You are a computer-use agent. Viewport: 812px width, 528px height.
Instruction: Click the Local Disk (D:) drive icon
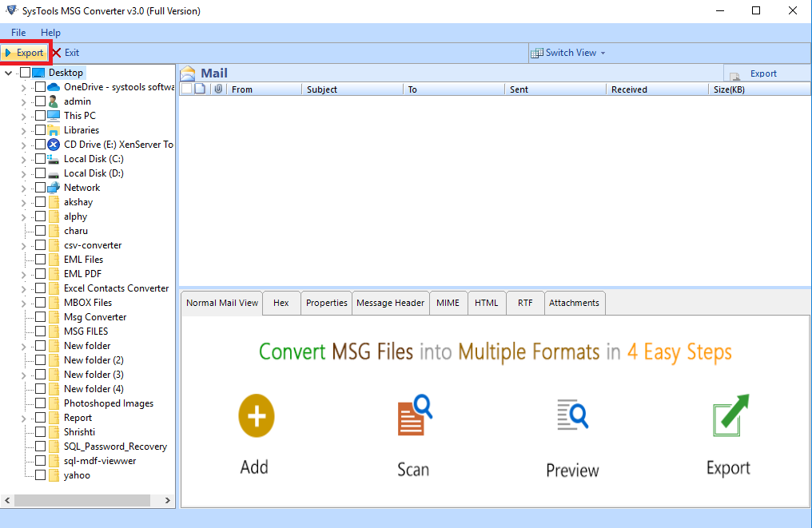click(54, 173)
